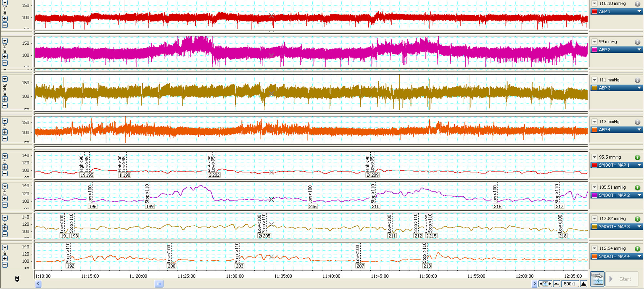The width and height of the screenshot is (644, 289).
Task: Click the green info icon for SMOOTH MAP 2
Action: (637, 188)
